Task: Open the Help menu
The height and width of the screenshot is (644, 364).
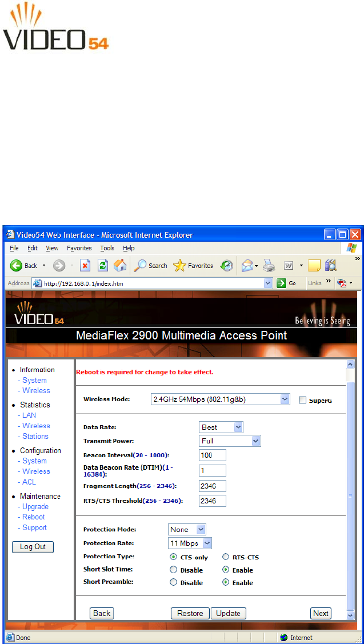Action: (129, 248)
